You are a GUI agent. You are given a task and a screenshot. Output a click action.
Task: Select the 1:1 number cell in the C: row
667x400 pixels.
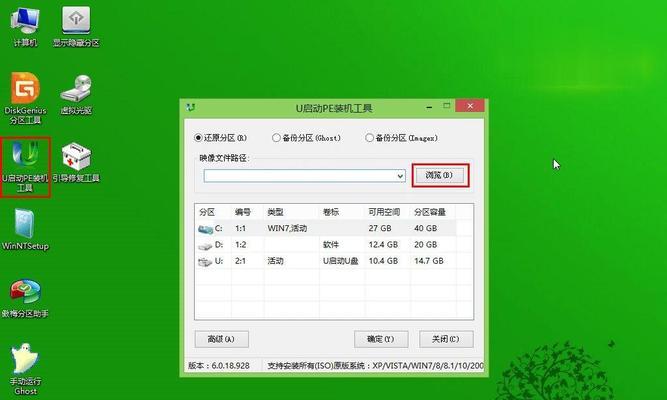click(x=240, y=229)
